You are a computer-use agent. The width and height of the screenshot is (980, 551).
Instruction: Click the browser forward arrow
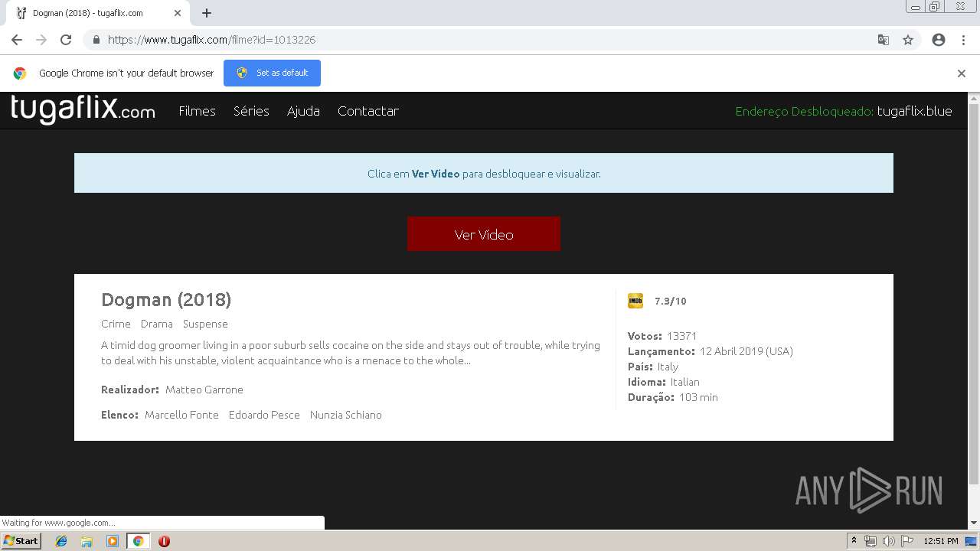pyautogui.click(x=41, y=40)
